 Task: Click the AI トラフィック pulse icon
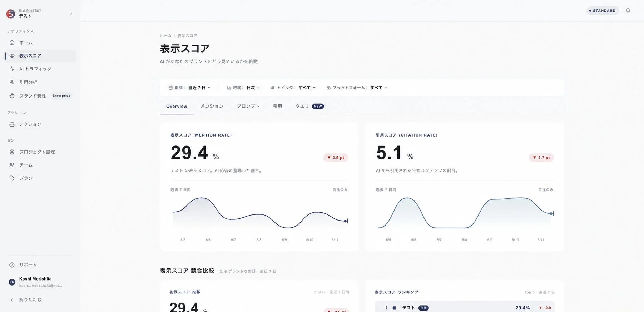(x=12, y=69)
